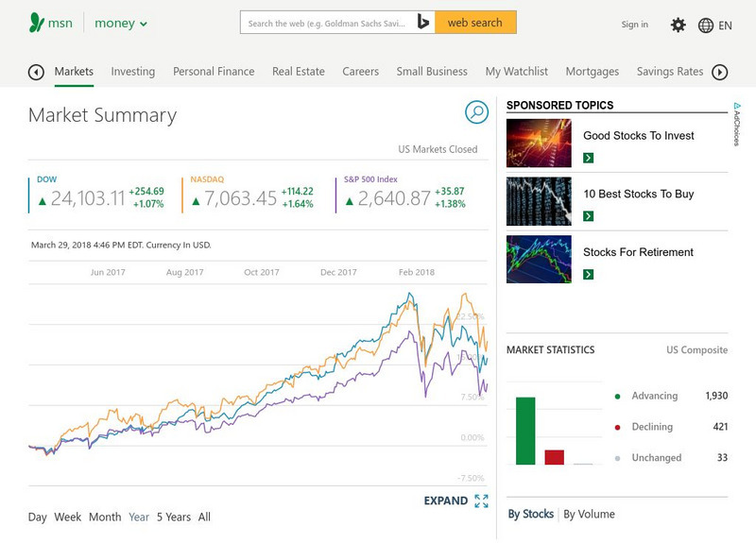Click the globe language icon
Image resolution: width=756 pixels, height=543 pixels.
tap(706, 25)
